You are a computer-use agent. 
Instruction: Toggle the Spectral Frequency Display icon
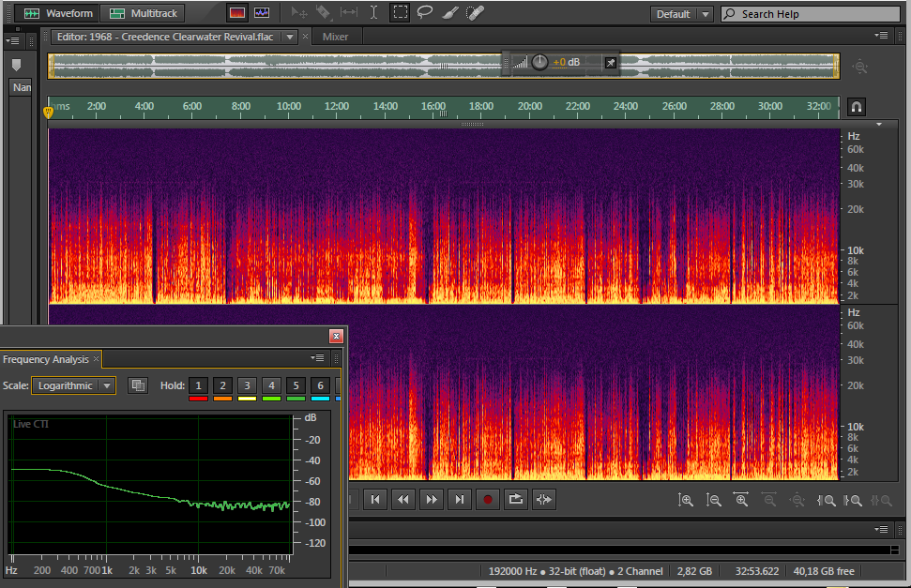(x=237, y=13)
